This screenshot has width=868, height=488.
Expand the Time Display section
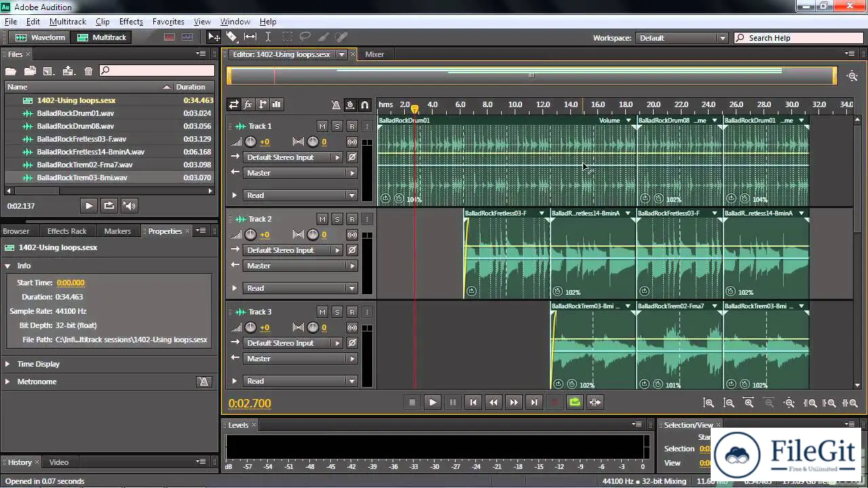(7, 364)
